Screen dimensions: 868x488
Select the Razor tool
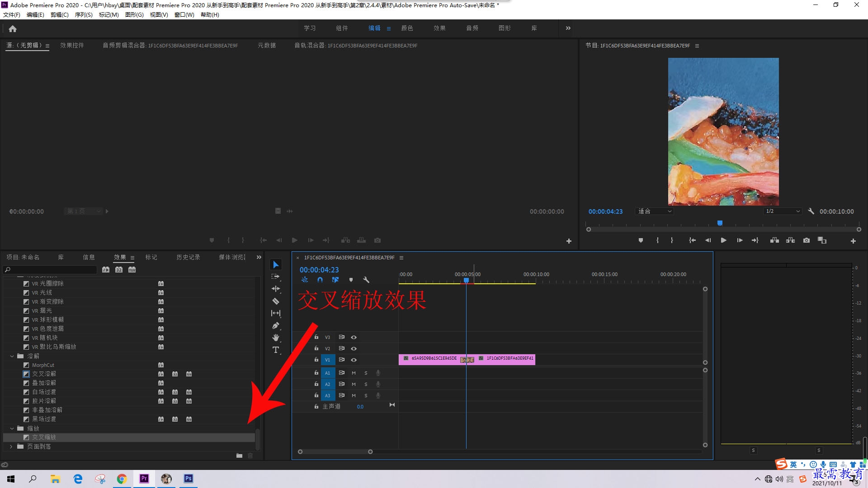pos(276,301)
